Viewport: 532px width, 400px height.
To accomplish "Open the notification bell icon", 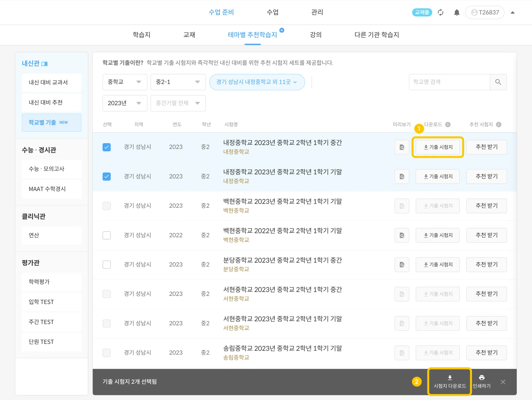I will click(457, 12).
